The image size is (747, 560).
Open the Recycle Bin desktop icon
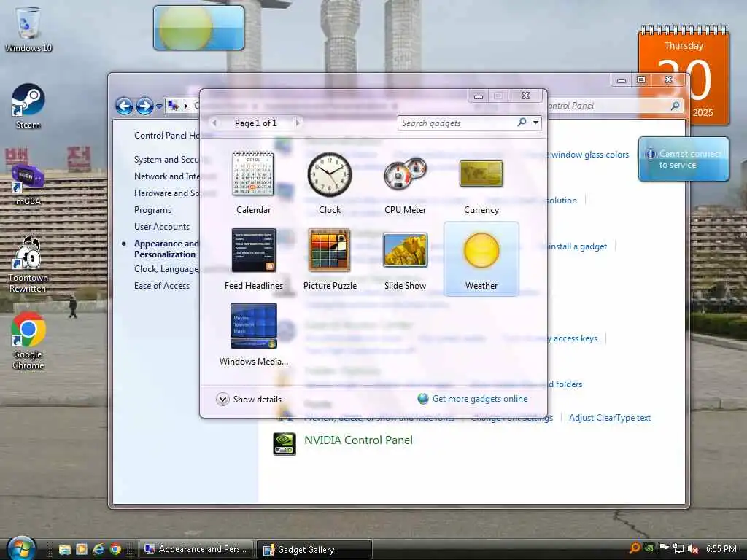coord(28,29)
